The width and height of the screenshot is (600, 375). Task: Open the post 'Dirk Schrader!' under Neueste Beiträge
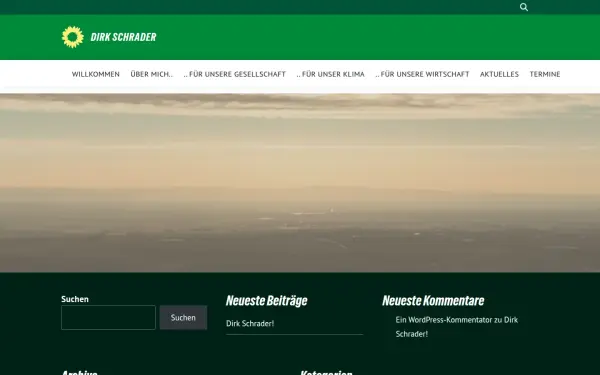coord(250,324)
